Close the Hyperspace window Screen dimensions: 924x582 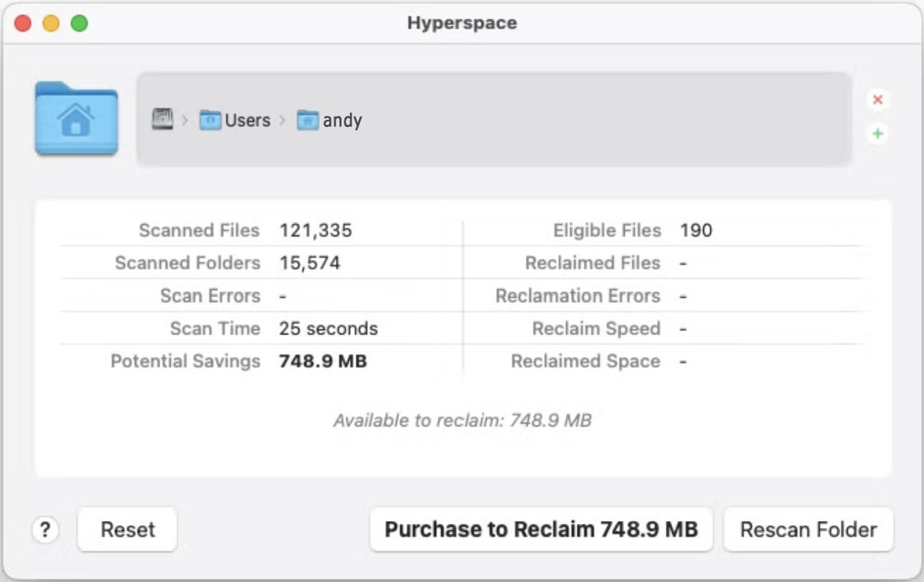click(23, 24)
